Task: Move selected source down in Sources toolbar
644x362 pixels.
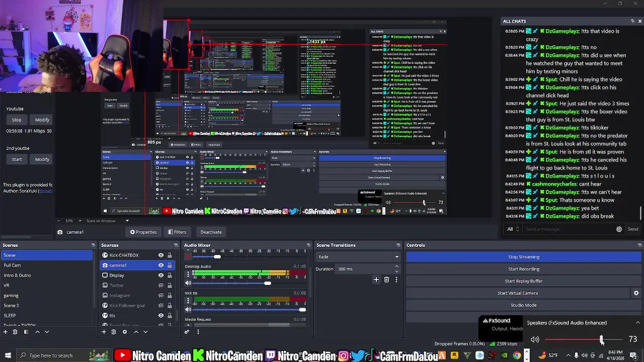Action: [145, 332]
